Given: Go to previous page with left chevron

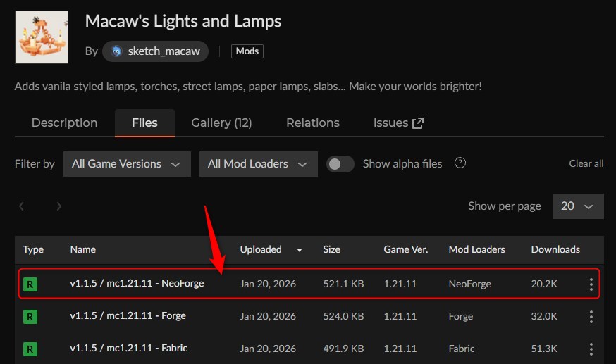Looking at the screenshot, I should [22, 206].
